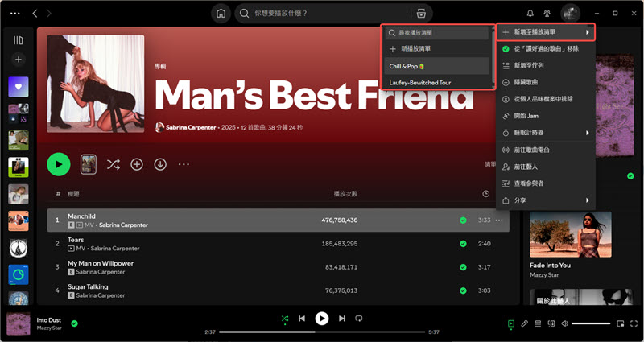Screen dimensions: 644x342
Task: Expand the 新增至播放清單 submenu
Action: tap(546, 32)
